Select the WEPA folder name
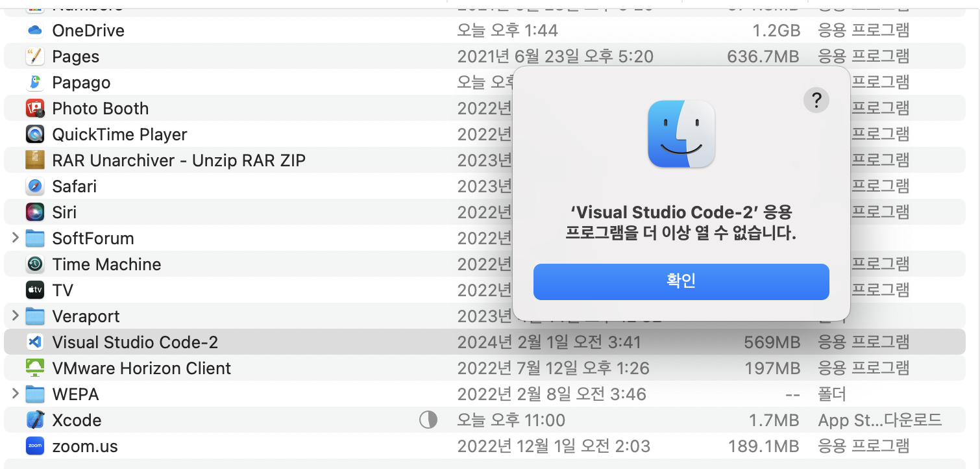Screen dimensions: 980x469 click(75, 394)
